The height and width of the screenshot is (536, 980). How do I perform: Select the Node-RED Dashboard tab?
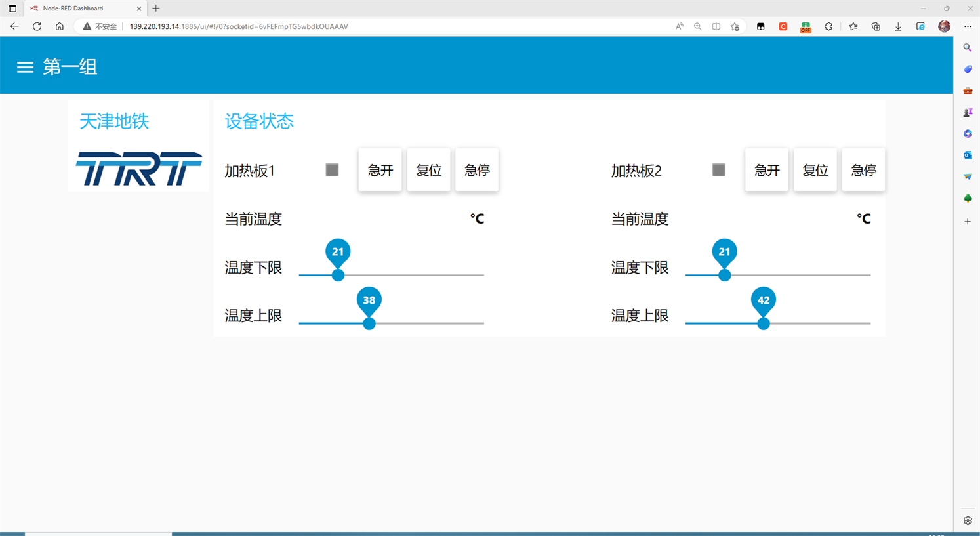click(x=82, y=9)
